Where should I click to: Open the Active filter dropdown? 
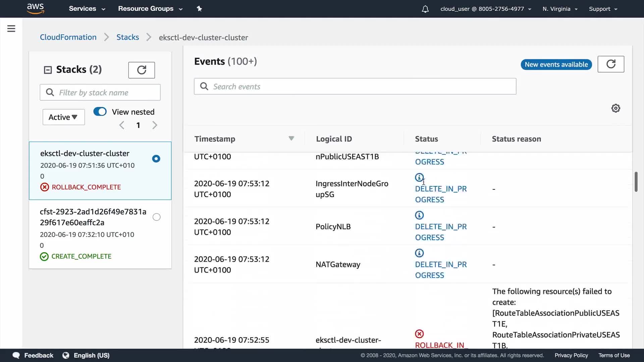point(63,117)
